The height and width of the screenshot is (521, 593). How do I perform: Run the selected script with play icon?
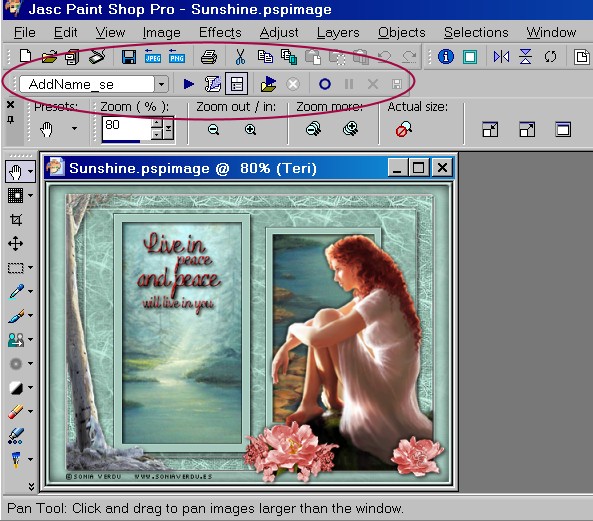(188, 84)
